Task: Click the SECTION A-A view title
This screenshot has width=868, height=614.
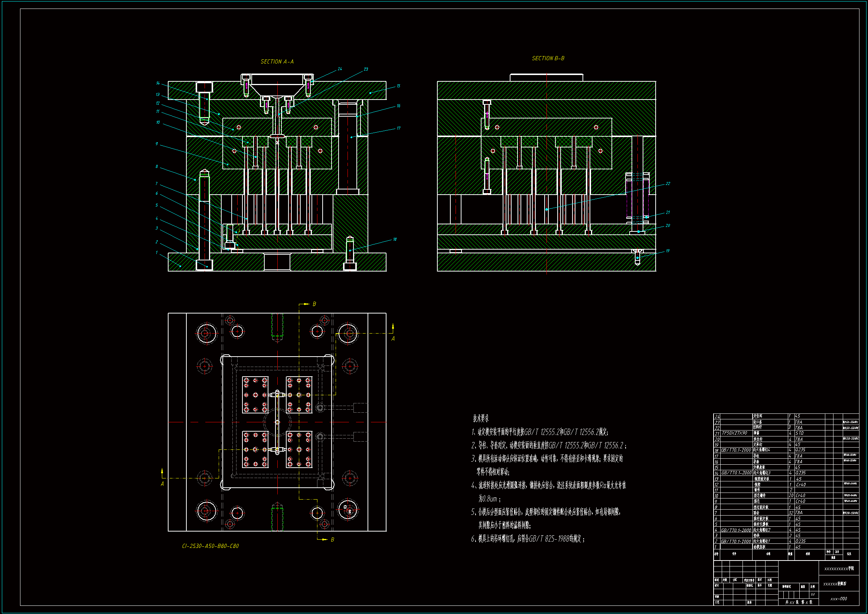Action: (x=277, y=61)
